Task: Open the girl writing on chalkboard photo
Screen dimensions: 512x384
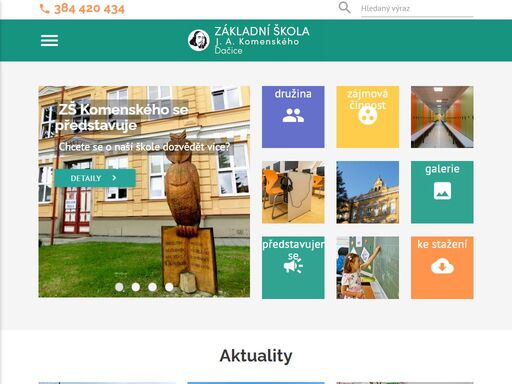Action: (367, 268)
